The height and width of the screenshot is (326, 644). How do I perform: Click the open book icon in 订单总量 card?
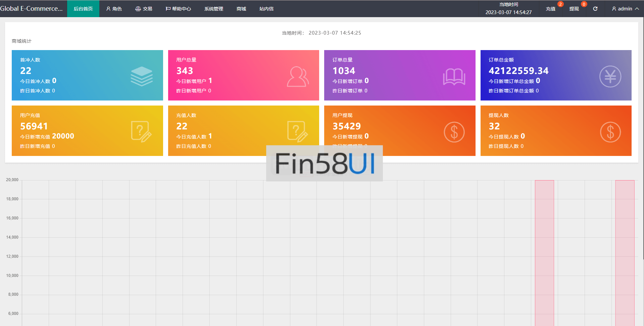pos(454,77)
